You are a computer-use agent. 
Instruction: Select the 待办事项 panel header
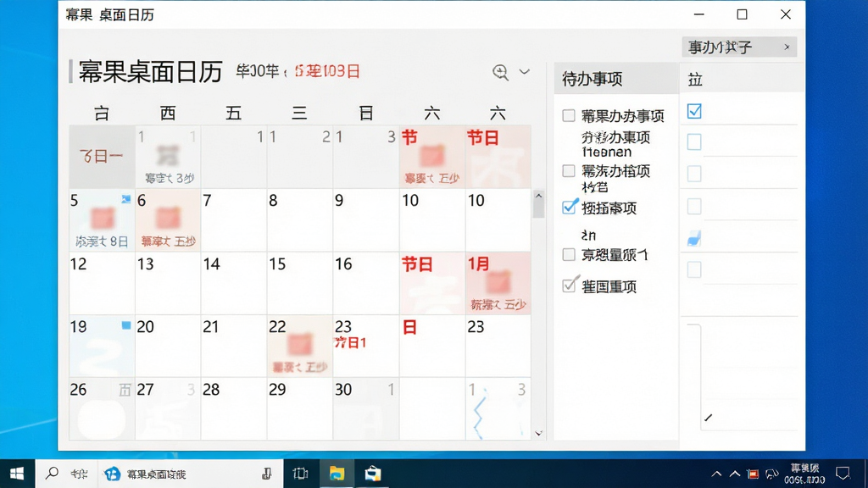[615, 79]
